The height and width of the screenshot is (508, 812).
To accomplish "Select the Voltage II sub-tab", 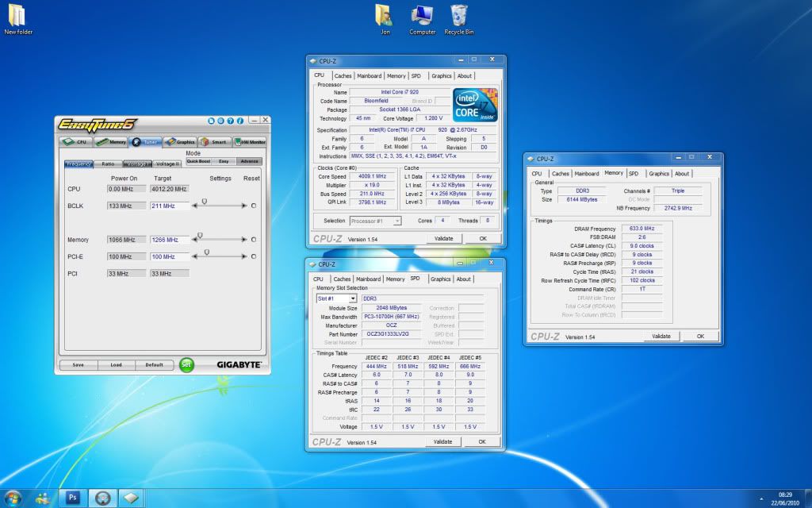I will tap(167, 164).
